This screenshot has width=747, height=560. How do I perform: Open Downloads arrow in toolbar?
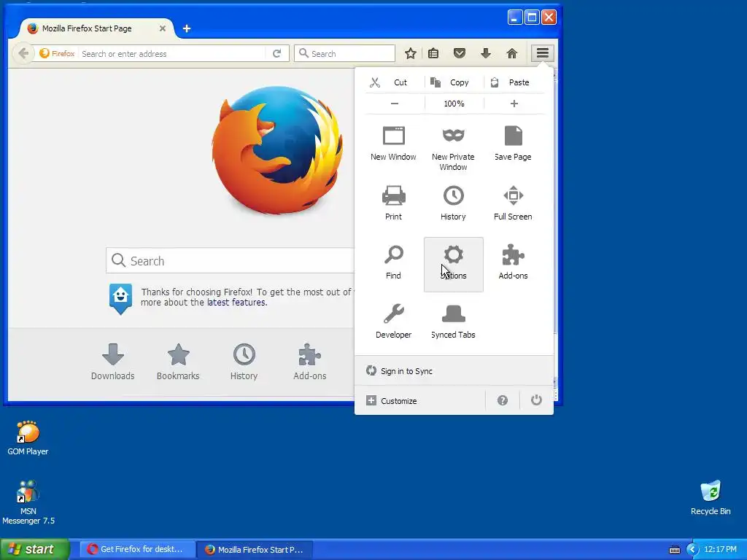(485, 53)
